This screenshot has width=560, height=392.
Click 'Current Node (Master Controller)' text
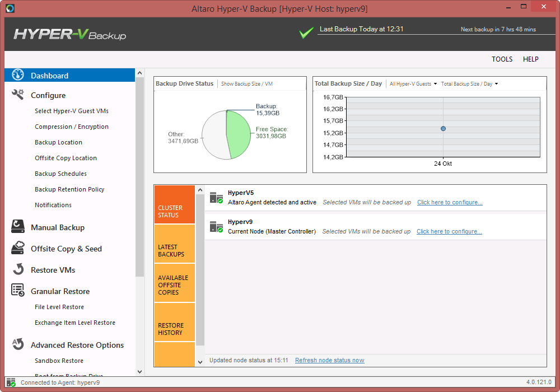[x=272, y=232]
